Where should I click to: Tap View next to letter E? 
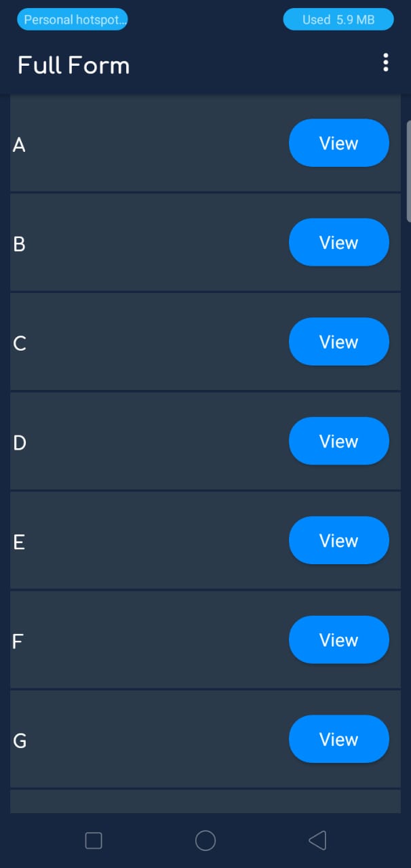point(338,540)
